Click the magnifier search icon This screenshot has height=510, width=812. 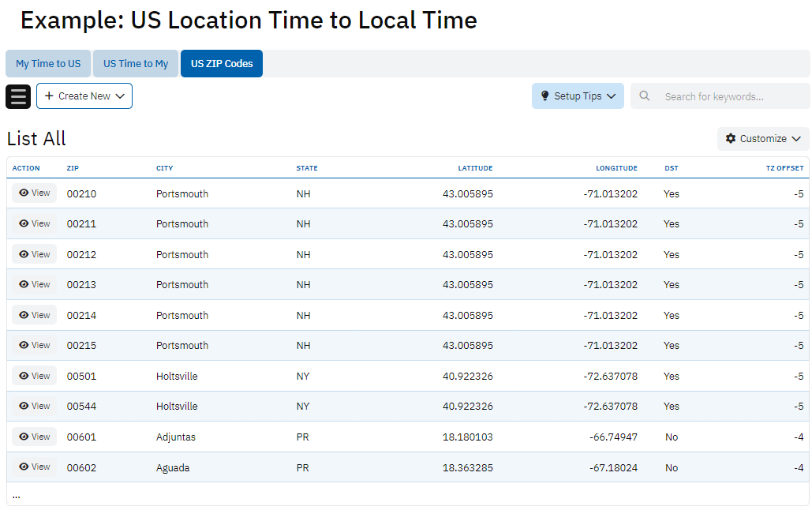click(x=645, y=96)
